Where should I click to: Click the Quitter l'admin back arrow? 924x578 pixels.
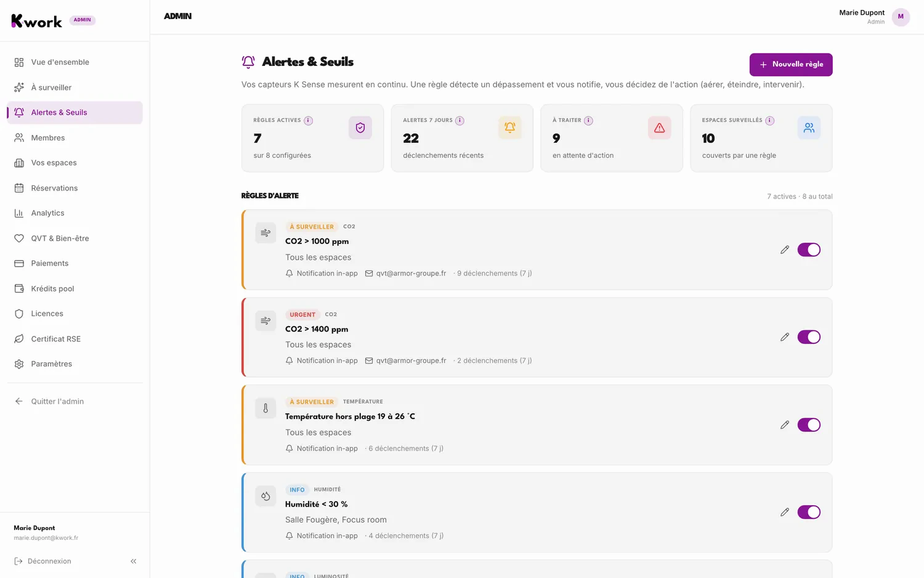pyautogui.click(x=19, y=401)
